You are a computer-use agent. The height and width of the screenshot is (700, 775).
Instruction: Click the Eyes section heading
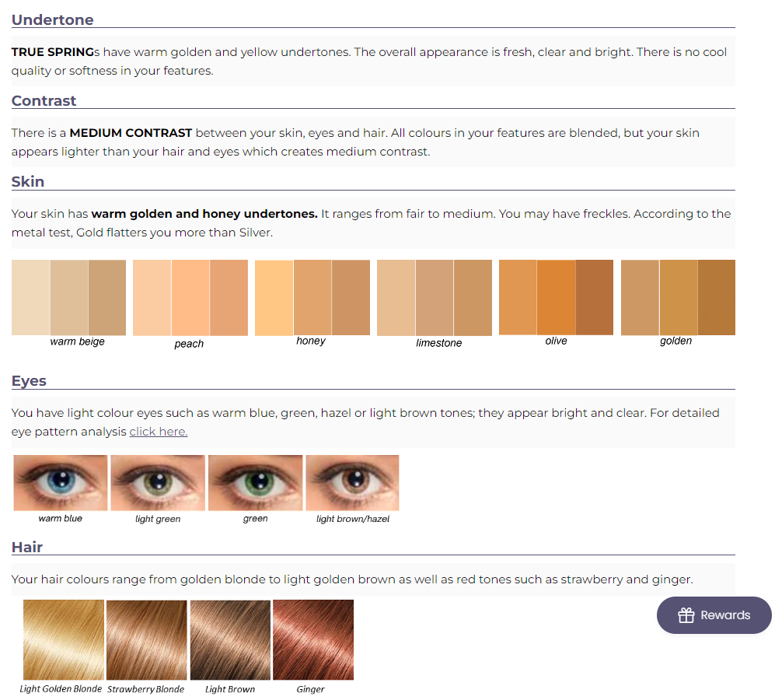(29, 380)
